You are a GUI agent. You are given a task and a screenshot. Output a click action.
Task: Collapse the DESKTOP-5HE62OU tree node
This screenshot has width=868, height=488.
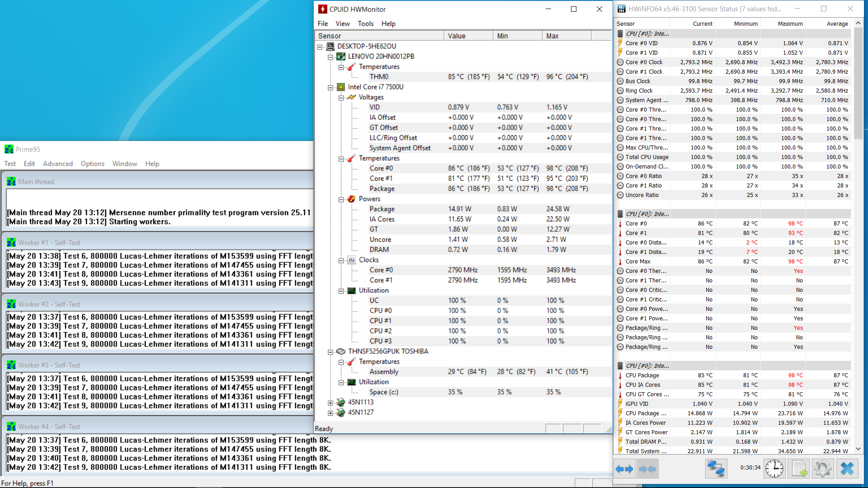tap(320, 47)
